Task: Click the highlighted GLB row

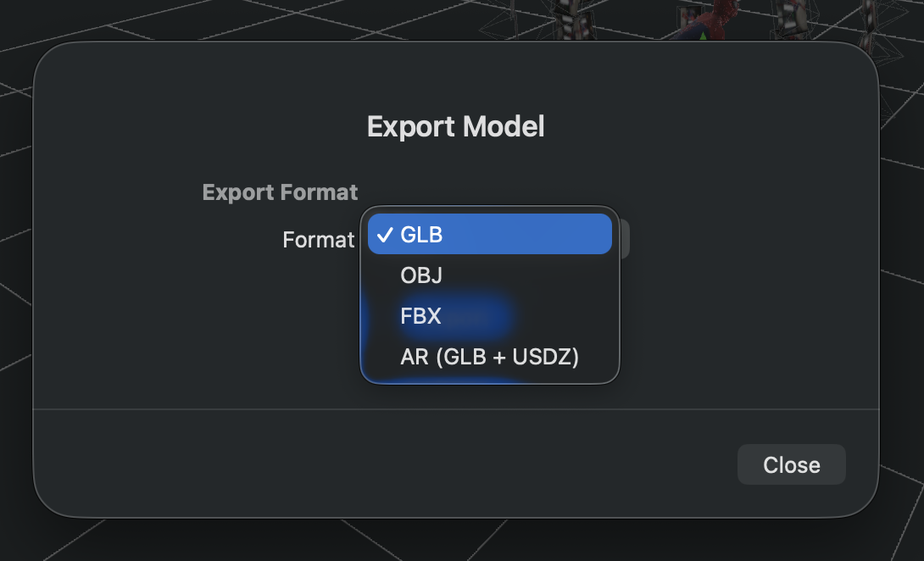Action: point(490,234)
